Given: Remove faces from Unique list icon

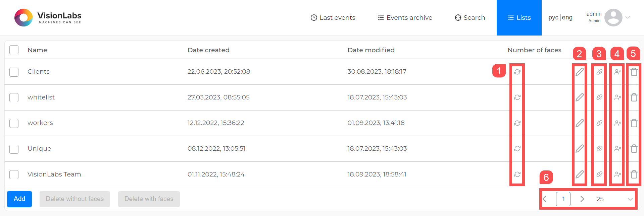Looking at the screenshot, I should [x=617, y=149].
